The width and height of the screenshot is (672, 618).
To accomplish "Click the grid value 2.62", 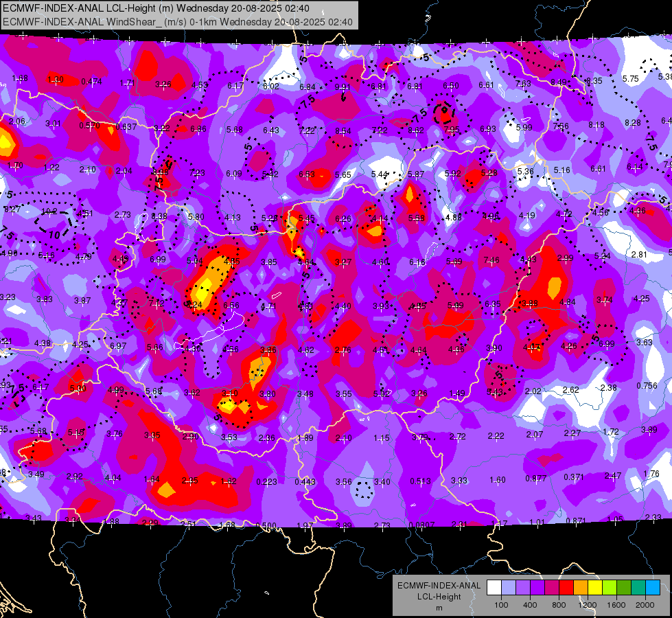I will pos(571,390).
